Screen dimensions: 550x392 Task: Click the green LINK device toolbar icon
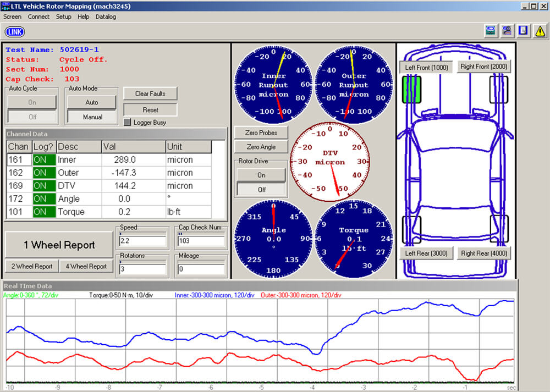coord(491,31)
